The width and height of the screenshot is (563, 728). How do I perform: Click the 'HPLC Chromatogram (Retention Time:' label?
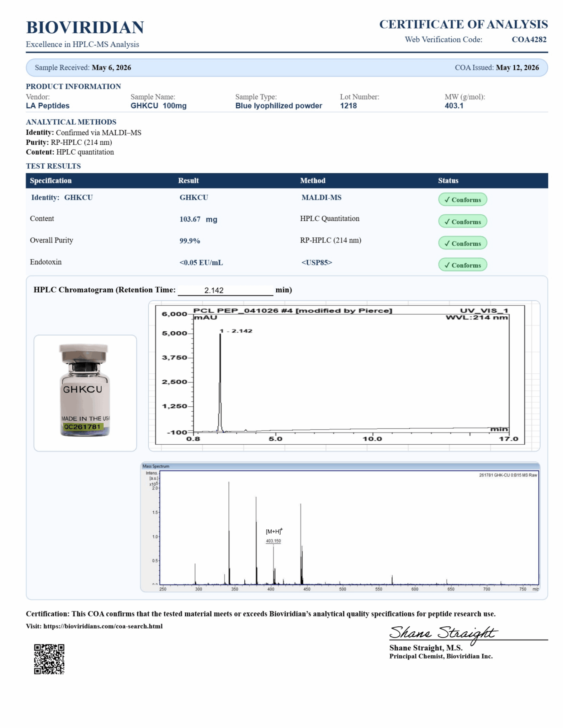pos(105,290)
